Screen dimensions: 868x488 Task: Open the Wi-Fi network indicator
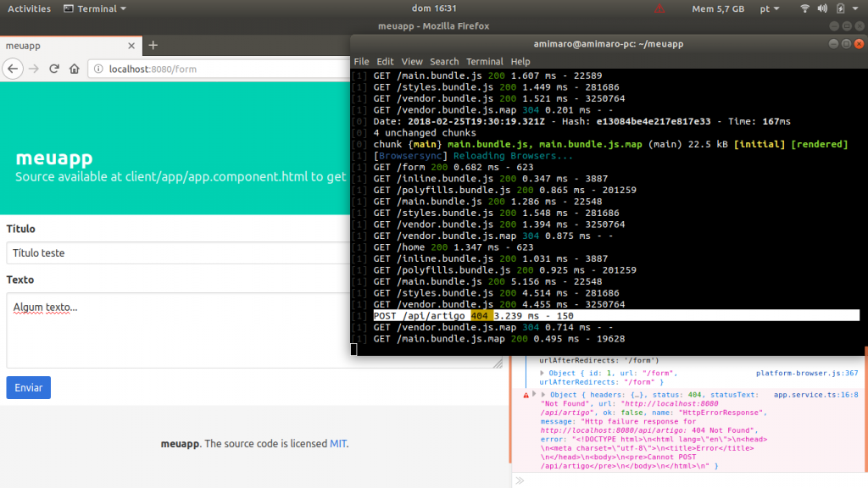pyautogui.click(x=804, y=8)
